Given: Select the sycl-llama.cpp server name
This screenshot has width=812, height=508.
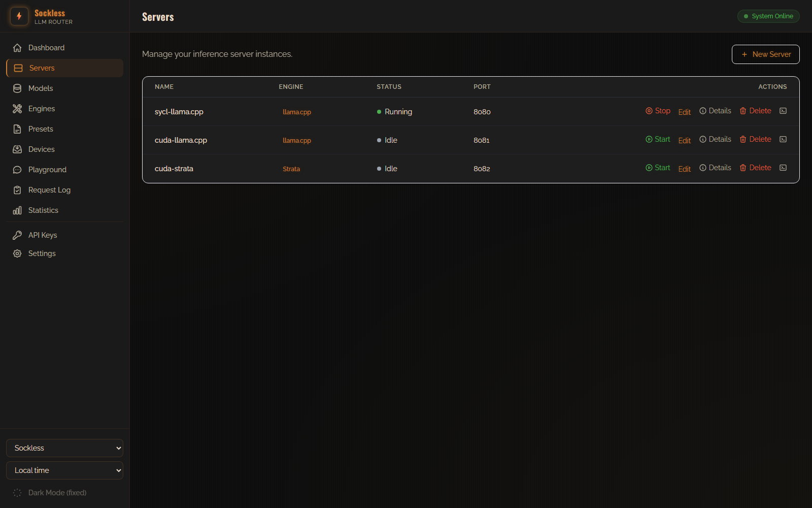Looking at the screenshot, I should click(x=179, y=112).
